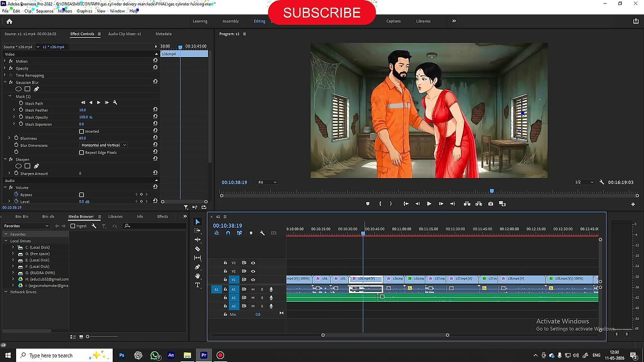Image resolution: width=644 pixels, height=362 pixels.
Task: Open the Button Editor plus icon
Action: click(x=633, y=204)
